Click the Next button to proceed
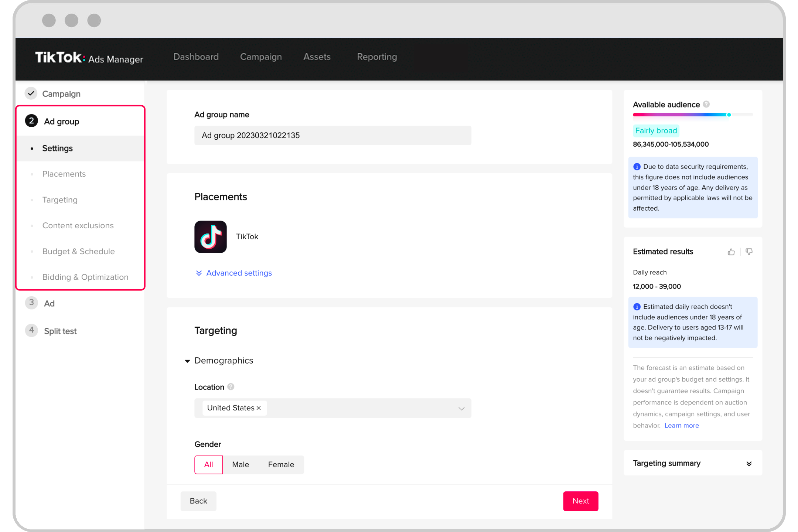The width and height of the screenshot is (798, 532). pos(581,501)
